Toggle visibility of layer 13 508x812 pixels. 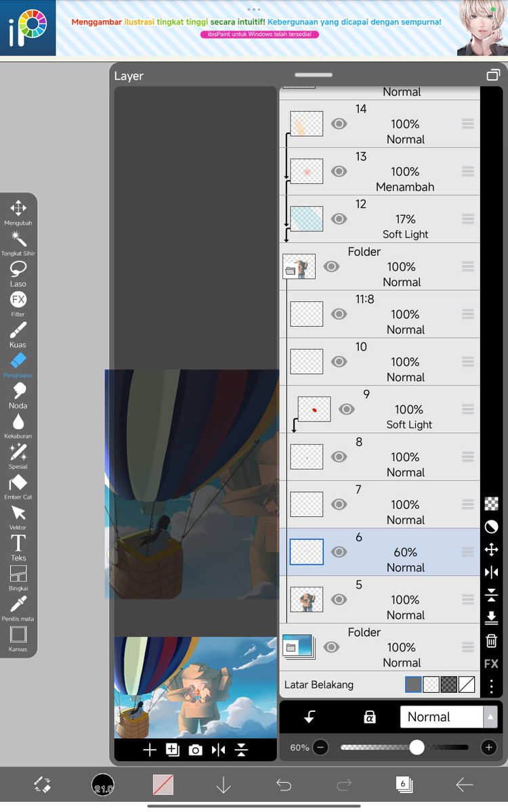pyautogui.click(x=339, y=171)
